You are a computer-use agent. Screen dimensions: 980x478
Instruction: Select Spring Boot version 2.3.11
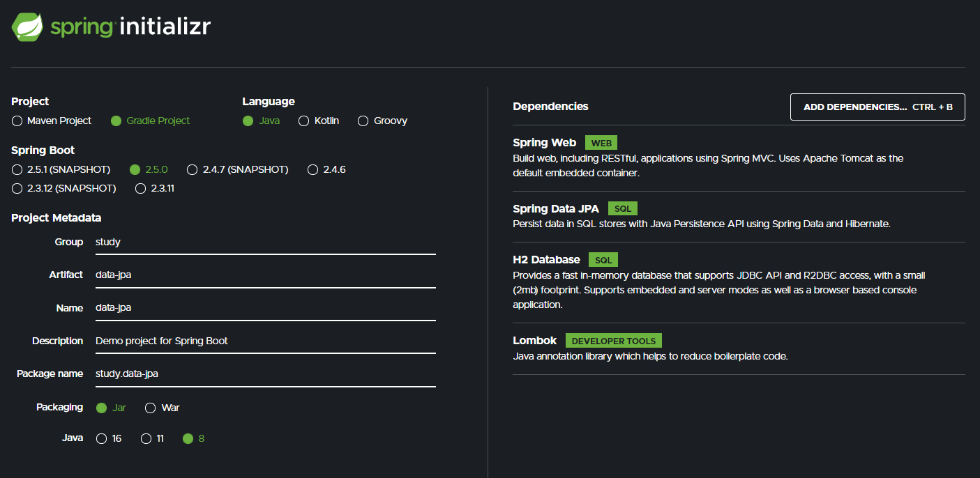(x=154, y=188)
